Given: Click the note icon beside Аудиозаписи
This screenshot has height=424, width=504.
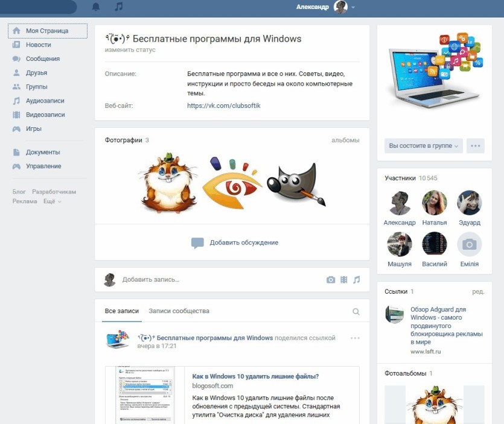Looking at the screenshot, I should click(x=16, y=101).
